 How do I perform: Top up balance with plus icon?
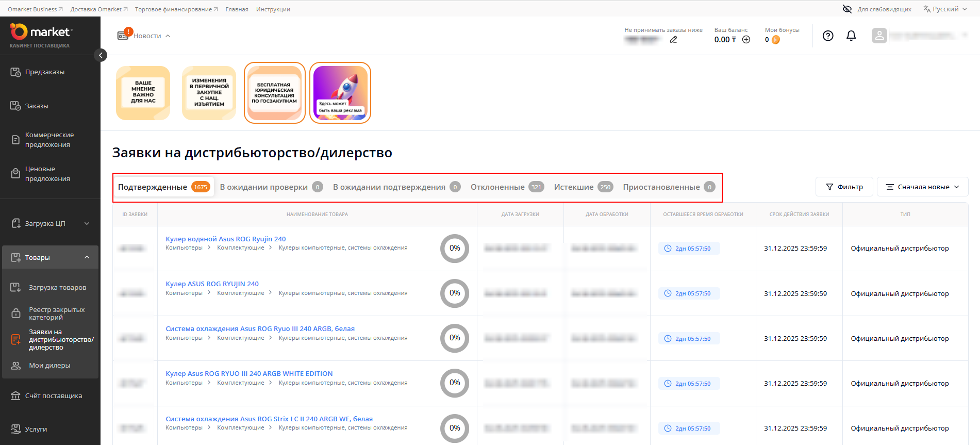click(x=746, y=40)
